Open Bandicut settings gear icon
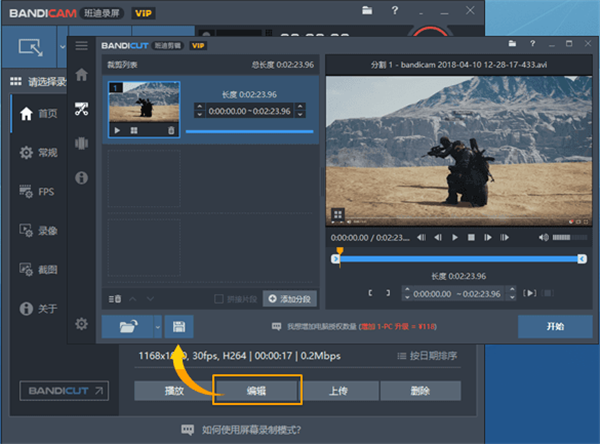 pyautogui.click(x=81, y=324)
